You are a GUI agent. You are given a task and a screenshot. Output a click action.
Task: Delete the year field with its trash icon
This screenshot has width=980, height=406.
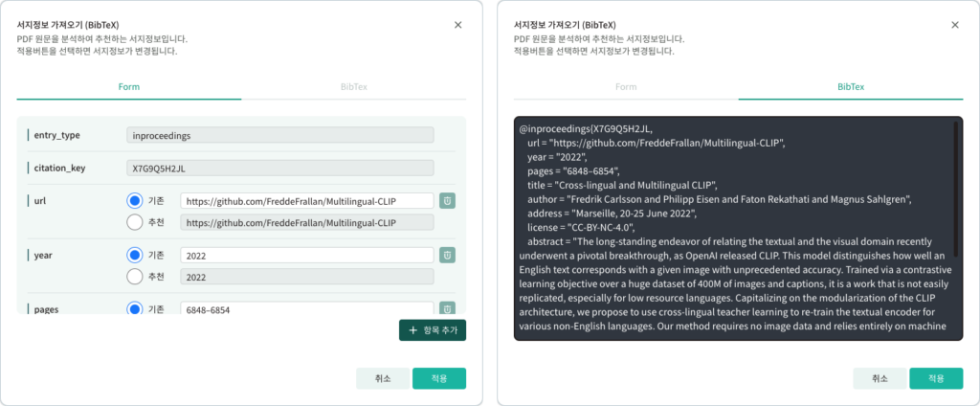point(447,256)
